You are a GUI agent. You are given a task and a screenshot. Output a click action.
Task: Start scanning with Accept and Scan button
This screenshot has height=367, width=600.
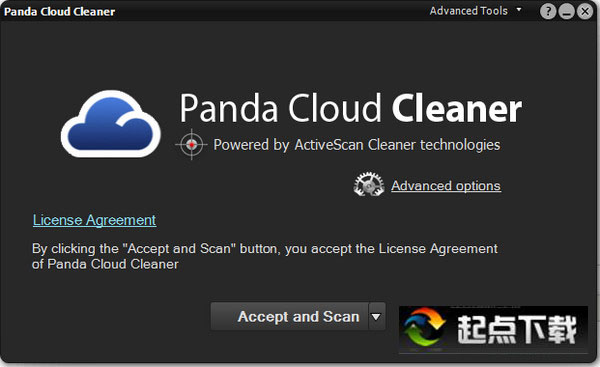(x=290, y=316)
